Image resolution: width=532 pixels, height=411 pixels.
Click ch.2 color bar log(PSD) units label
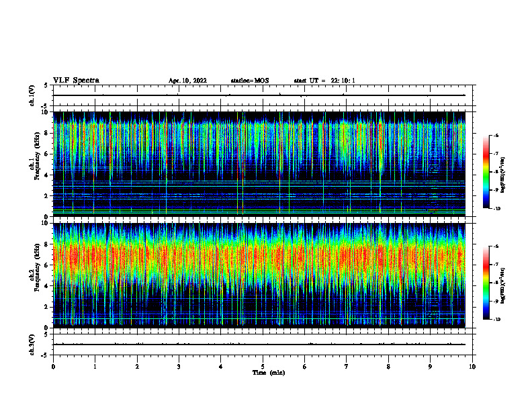click(503, 285)
